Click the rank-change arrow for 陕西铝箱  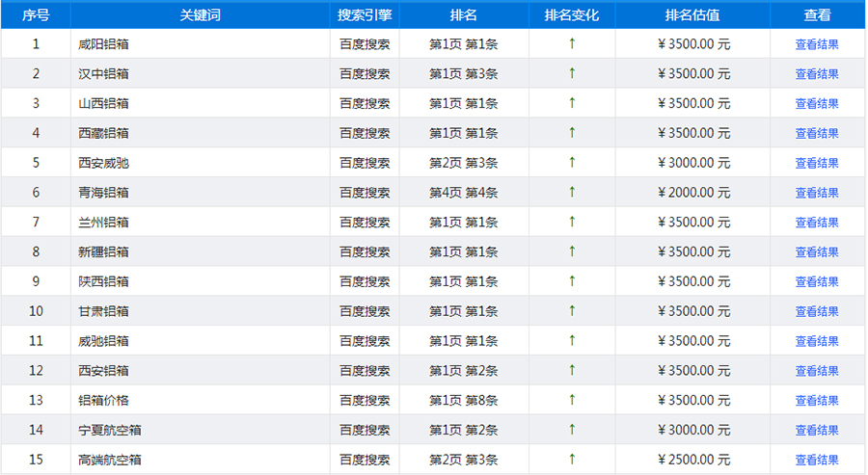pos(572,281)
